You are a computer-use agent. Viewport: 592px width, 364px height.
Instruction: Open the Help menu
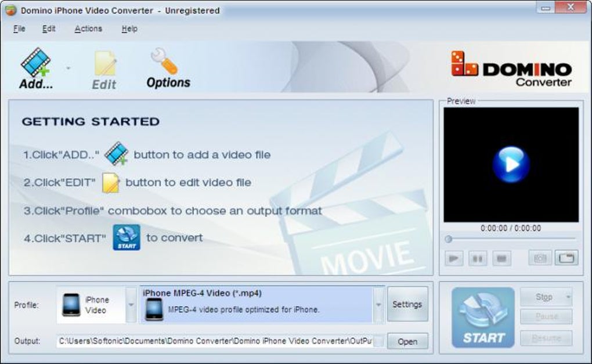point(129,28)
